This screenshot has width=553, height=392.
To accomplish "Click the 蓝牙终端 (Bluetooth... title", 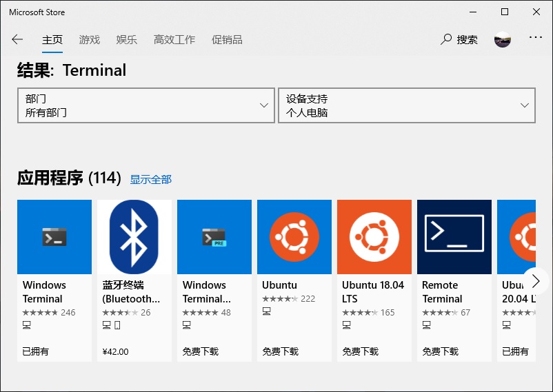I will click(x=131, y=292).
